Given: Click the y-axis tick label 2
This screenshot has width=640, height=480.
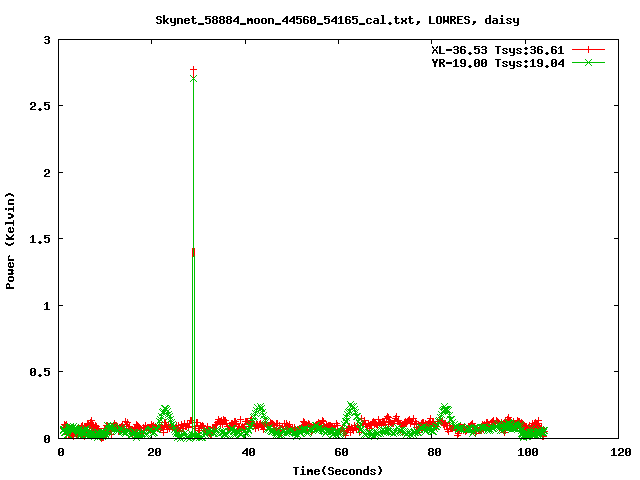Looking at the screenshot, I should click(47, 173).
